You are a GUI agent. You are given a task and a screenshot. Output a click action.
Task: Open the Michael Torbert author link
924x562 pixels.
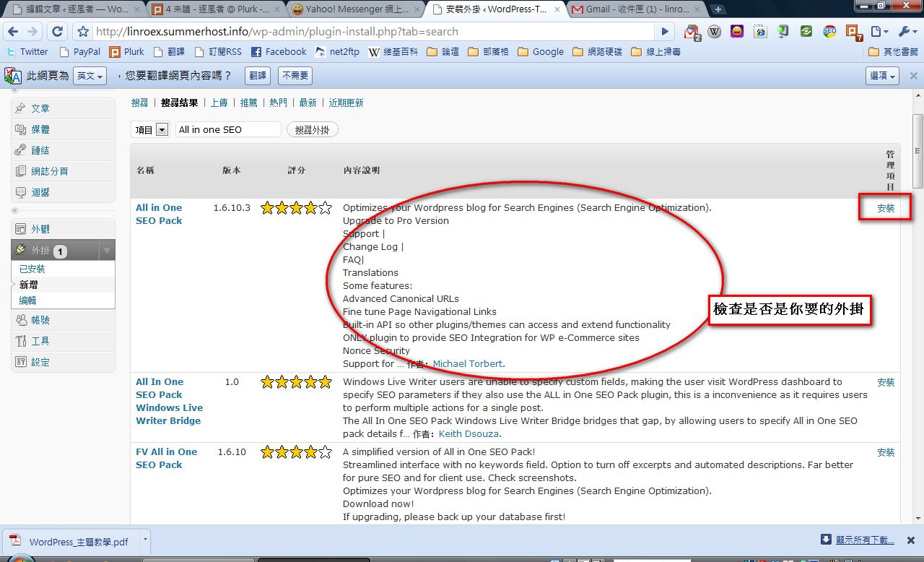pyautogui.click(x=468, y=363)
